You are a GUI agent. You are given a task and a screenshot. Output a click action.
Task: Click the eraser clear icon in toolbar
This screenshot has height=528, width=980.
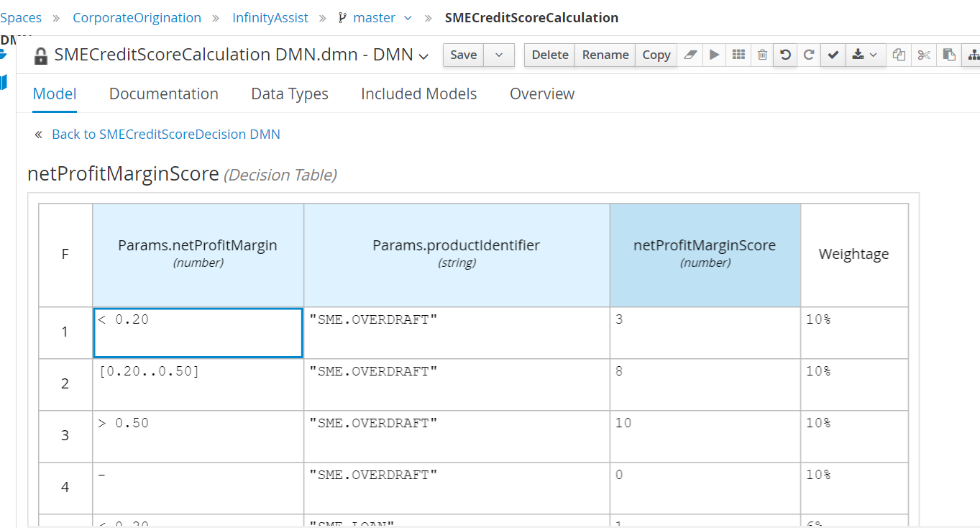[x=690, y=55]
